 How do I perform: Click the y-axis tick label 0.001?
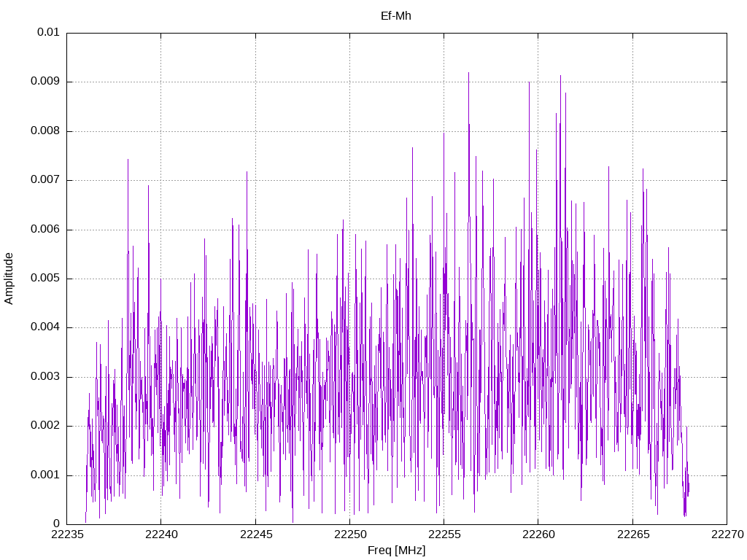click(x=46, y=475)
